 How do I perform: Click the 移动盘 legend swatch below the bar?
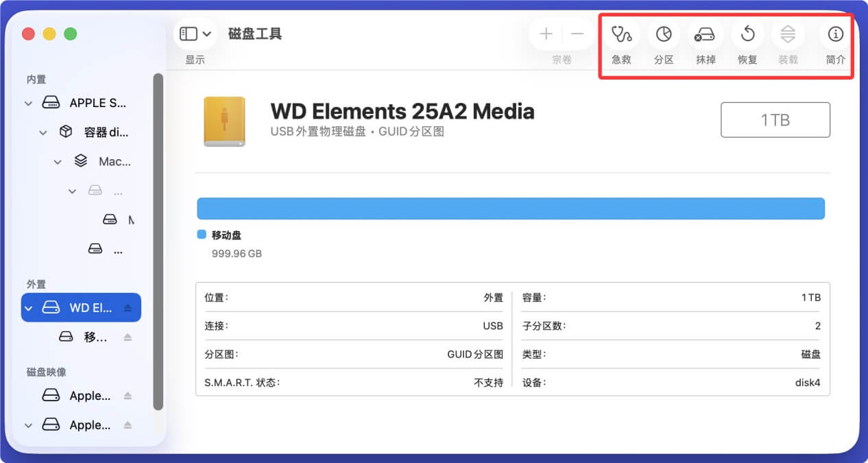pyautogui.click(x=202, y=234)
